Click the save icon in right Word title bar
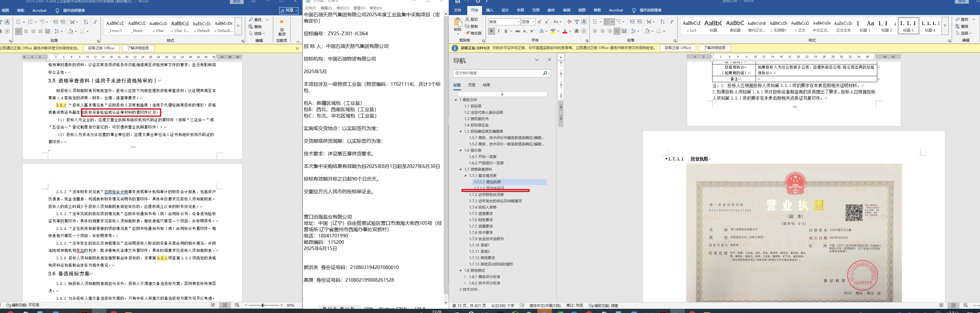 point(458,2)
